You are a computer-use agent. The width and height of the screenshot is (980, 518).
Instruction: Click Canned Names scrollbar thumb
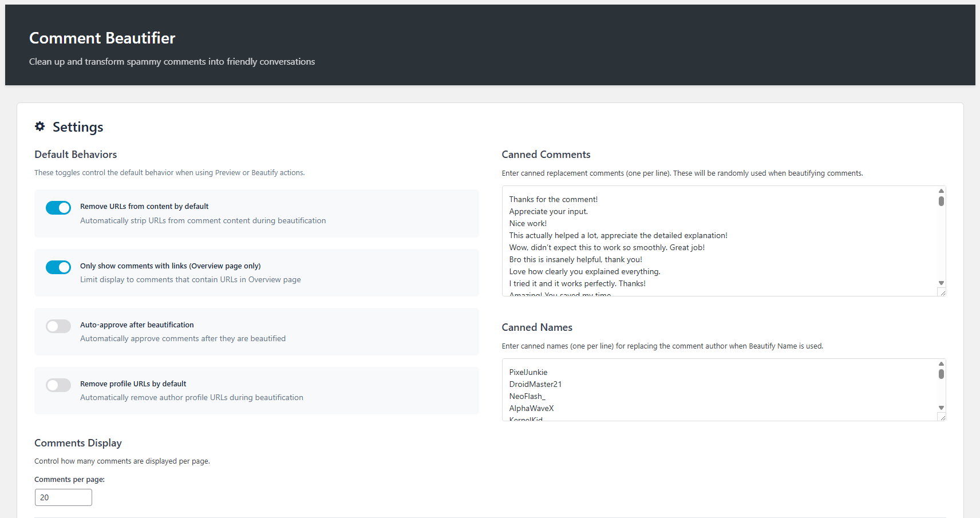click(941, 374)
